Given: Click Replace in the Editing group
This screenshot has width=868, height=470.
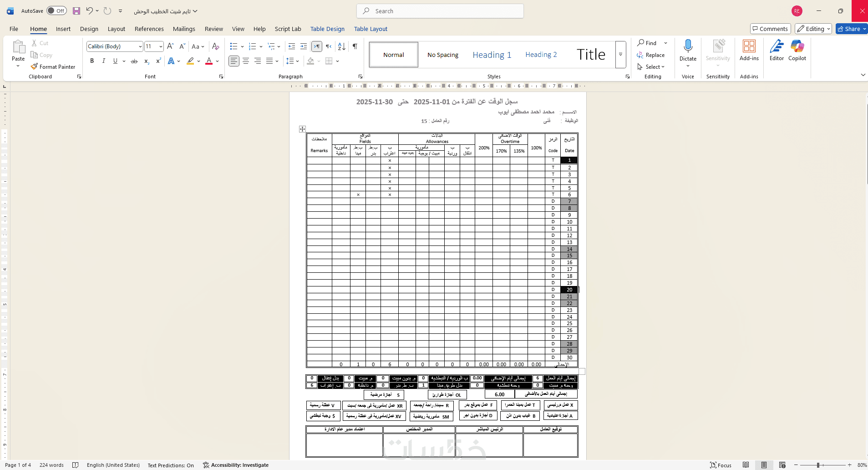Looking at the screenshot, I should [x=651, y=55].
